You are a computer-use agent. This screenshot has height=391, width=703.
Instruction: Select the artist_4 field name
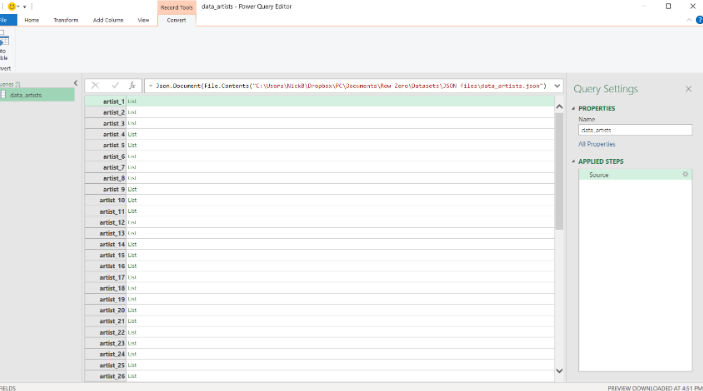click(x=114, y=135)
